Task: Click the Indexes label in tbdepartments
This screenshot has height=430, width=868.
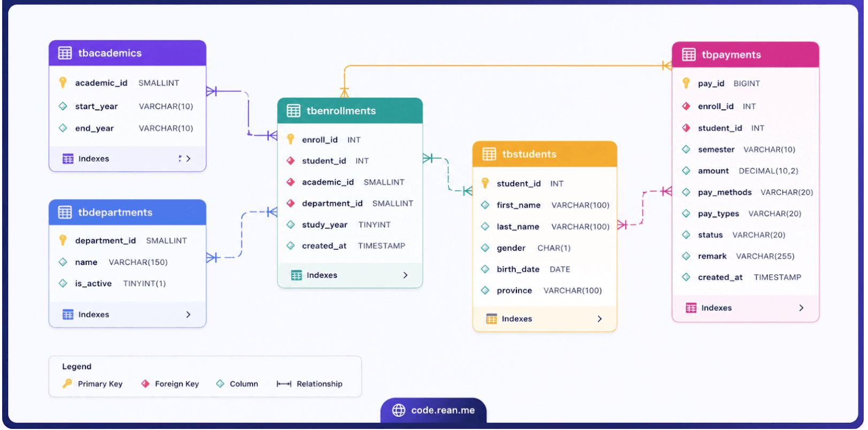Action: click(94, 314)
